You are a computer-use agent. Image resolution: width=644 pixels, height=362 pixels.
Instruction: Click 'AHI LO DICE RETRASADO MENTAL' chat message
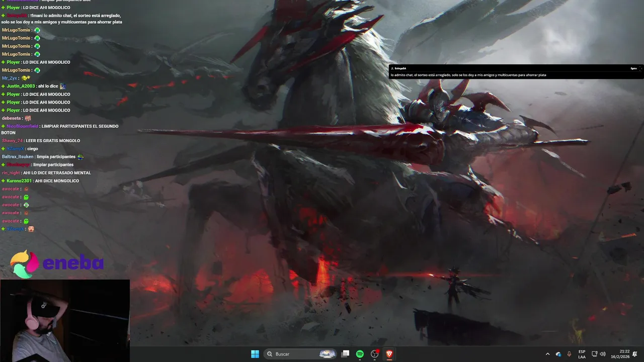[x=57, y=172]
